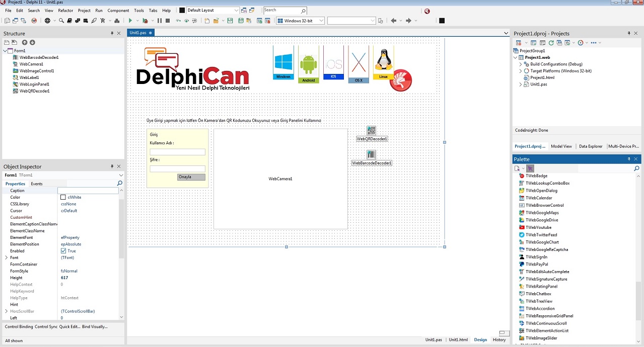Click the Quick Edit... link

click(x=69, y=327)
